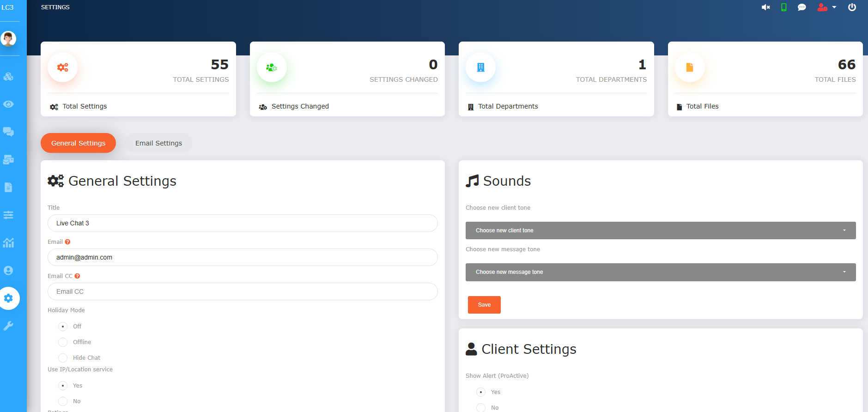Choose Yes for Show Alert (ProActive)
This screenshot has height=412, width=868.
click(x=481, y=392)
